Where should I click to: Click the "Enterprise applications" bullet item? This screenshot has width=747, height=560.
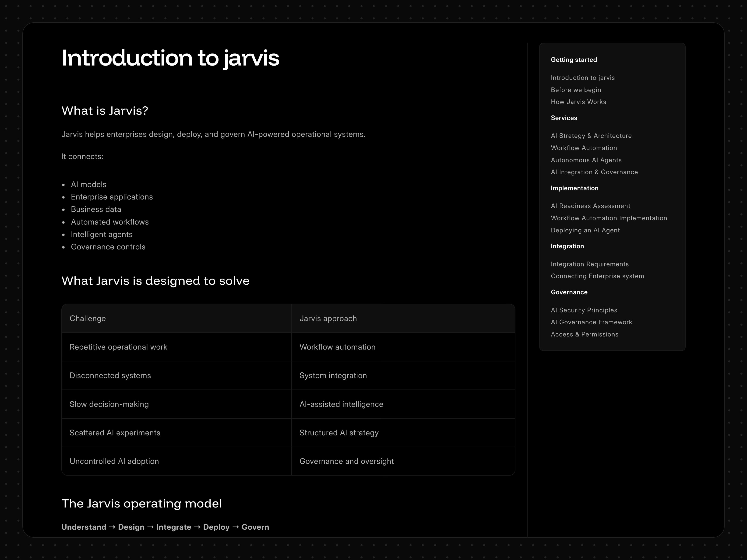coord(112,197)
